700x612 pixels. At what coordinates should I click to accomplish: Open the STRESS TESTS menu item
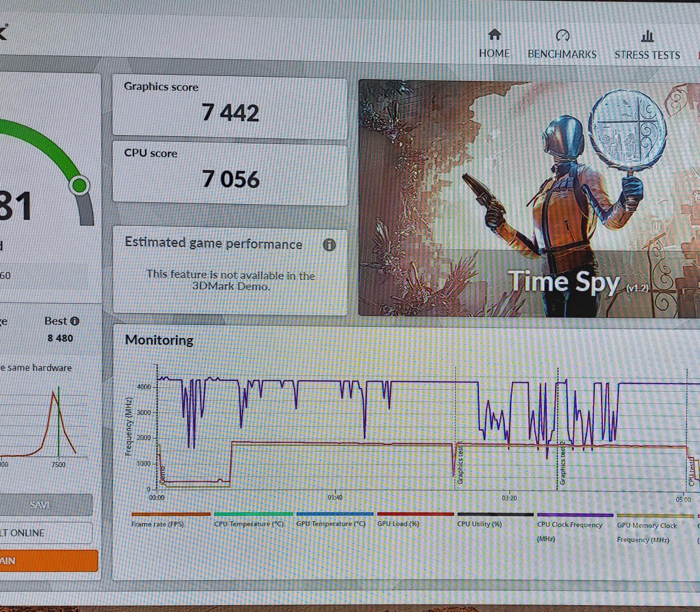pyautogui.click(x=647, y=55)
